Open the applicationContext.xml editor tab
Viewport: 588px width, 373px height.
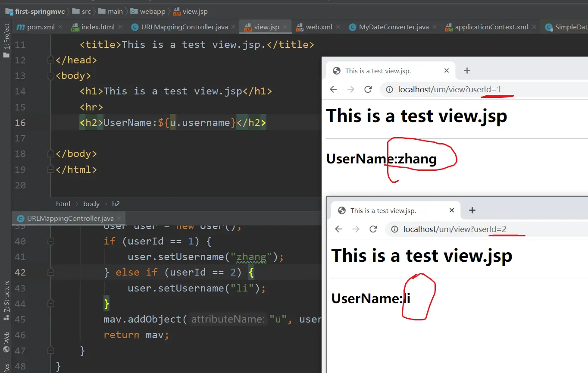491,27
